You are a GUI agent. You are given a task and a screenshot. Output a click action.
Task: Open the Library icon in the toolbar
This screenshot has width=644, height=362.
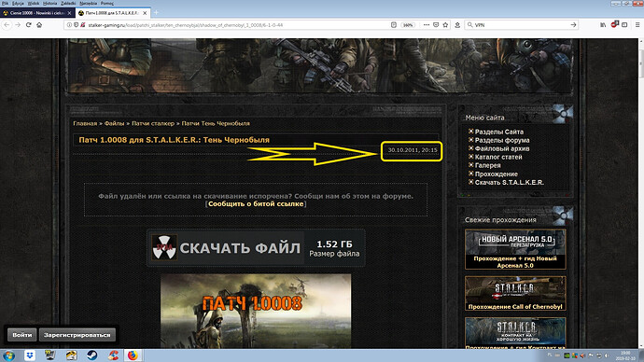(603, 25)
